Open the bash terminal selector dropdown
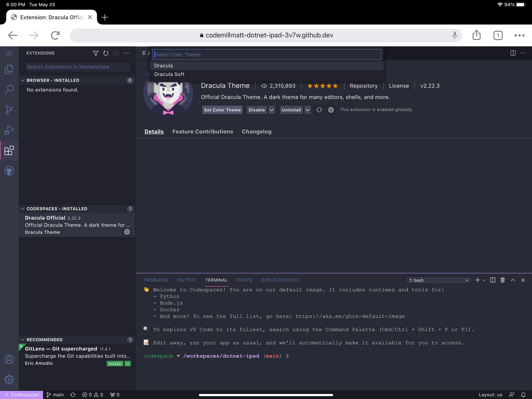532x399 pixels. coord(439,280)
